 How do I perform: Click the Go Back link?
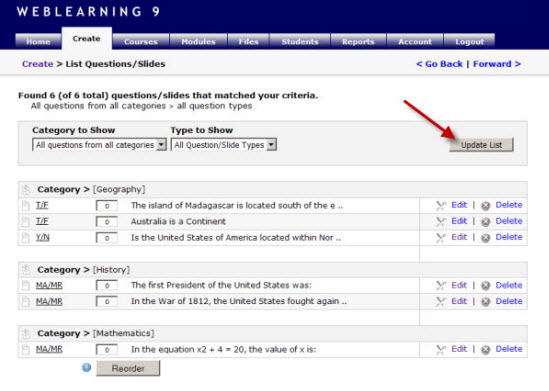pyautogui.click(x=439, y=64)
